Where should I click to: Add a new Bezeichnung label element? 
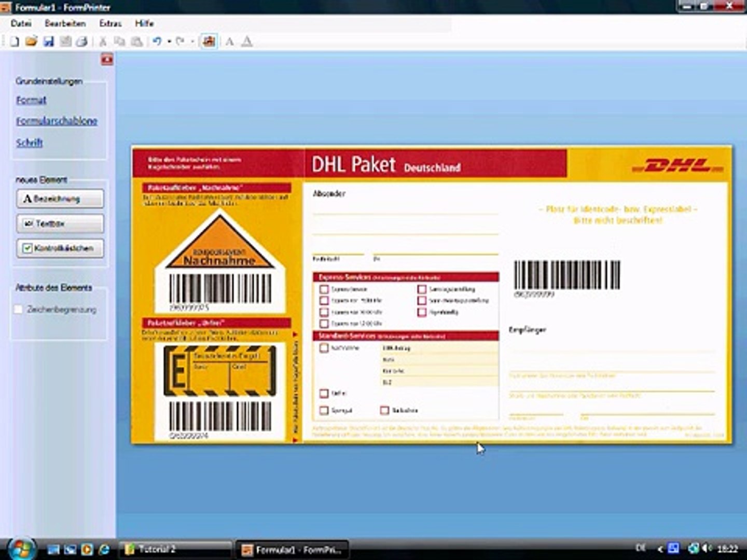tap(60, 199)
